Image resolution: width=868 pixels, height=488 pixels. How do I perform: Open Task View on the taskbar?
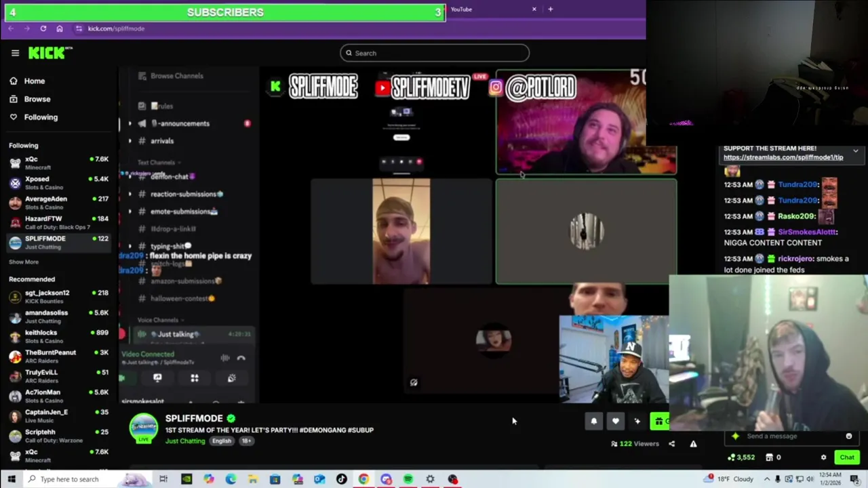click(163, 479)
